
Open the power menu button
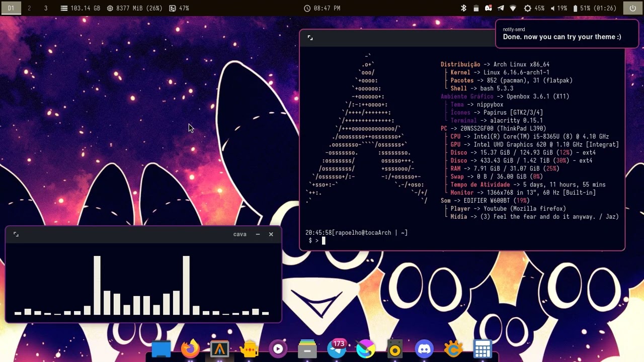coord(633,8)
